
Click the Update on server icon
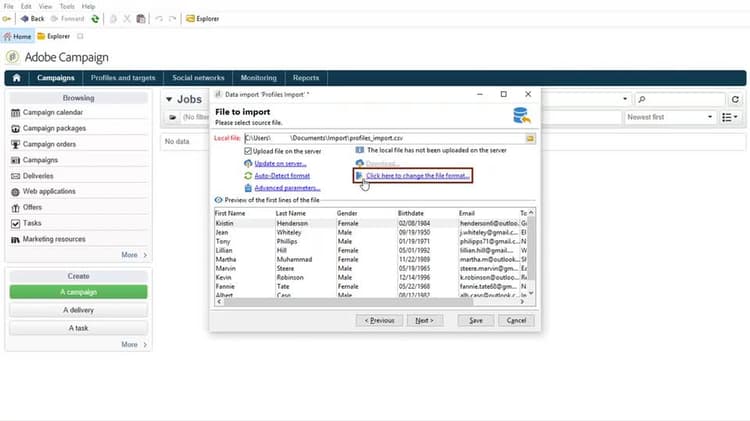[x=248, y=164]
